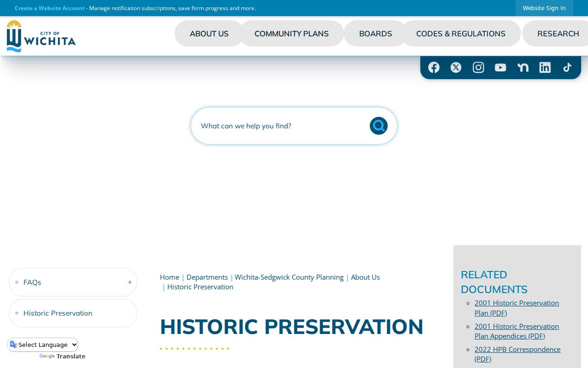The width and height of the screenshot is (588, 368).
Task: Open the Select Language dropdown
Action: tap(43, 345)
